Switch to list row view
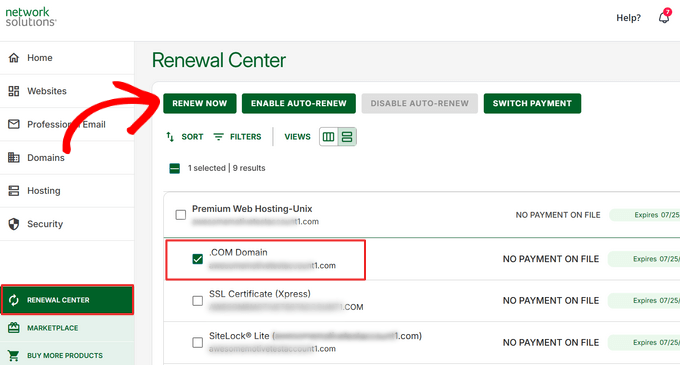This screenshot has height=365, width=680. pos(347,137)
